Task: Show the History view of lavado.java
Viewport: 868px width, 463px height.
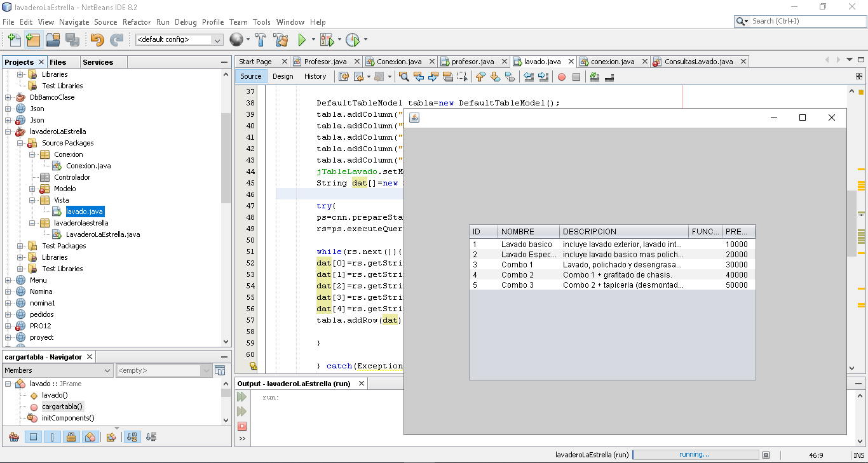Action: coord(315,76)
